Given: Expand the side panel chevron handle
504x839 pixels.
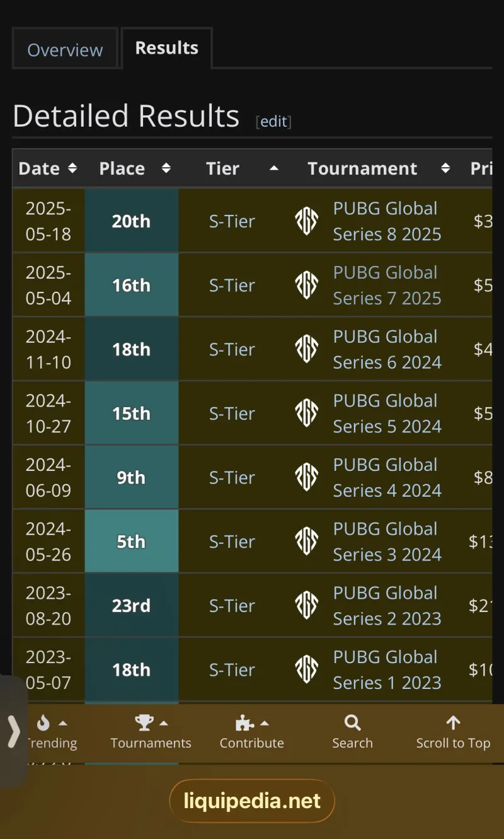Looking at the screenshot, I should (13, 732).
